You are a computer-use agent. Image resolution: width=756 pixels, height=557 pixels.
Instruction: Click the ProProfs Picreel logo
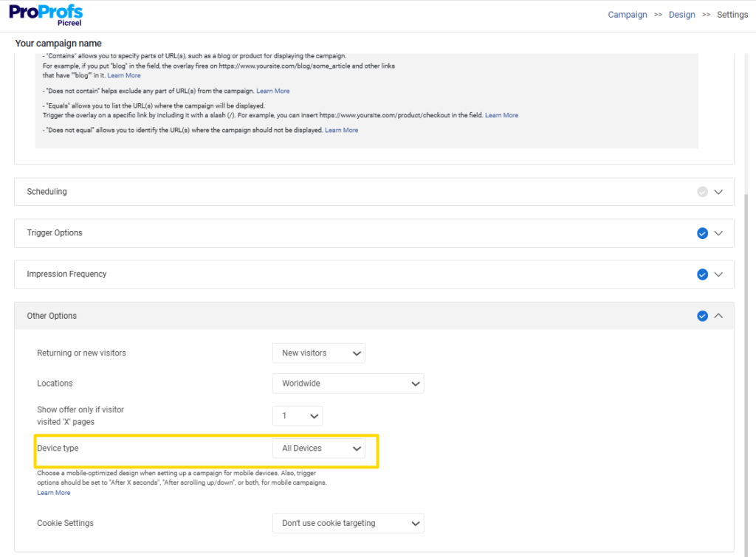[46, 15]
